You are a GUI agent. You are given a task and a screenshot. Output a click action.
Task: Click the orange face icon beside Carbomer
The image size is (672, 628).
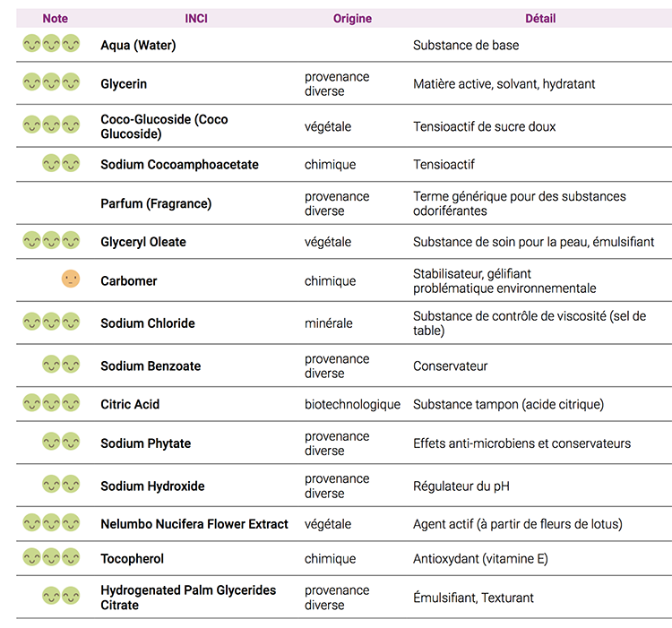click(71, 280)
